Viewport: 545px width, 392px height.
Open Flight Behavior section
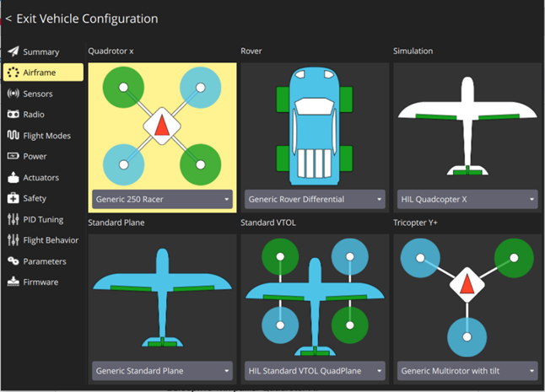pos(43,240)
